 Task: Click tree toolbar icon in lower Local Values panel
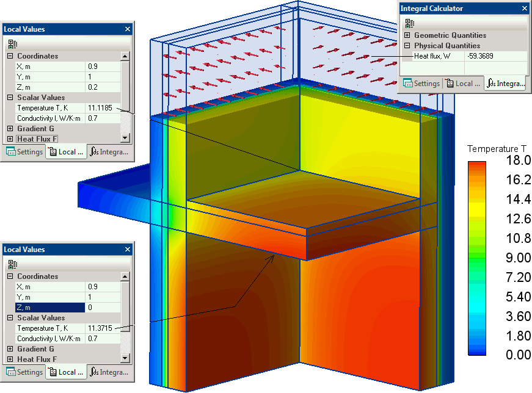(x=12, y=264)
